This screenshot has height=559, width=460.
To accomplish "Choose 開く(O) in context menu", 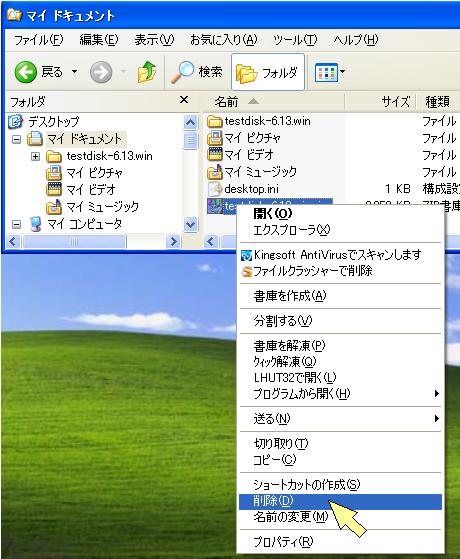I will 341,214.
